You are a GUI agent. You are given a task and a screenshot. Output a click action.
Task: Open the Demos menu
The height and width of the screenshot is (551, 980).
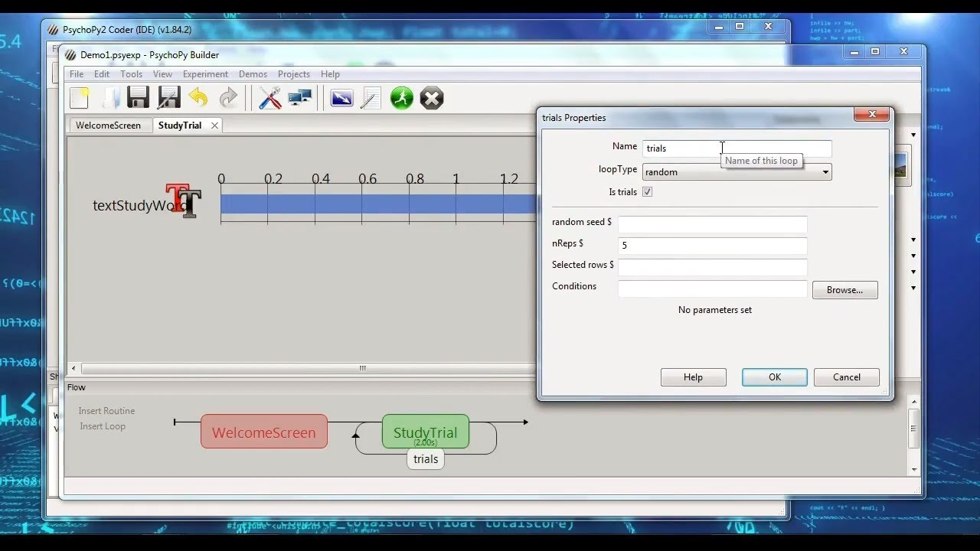[x=253, y=74]
